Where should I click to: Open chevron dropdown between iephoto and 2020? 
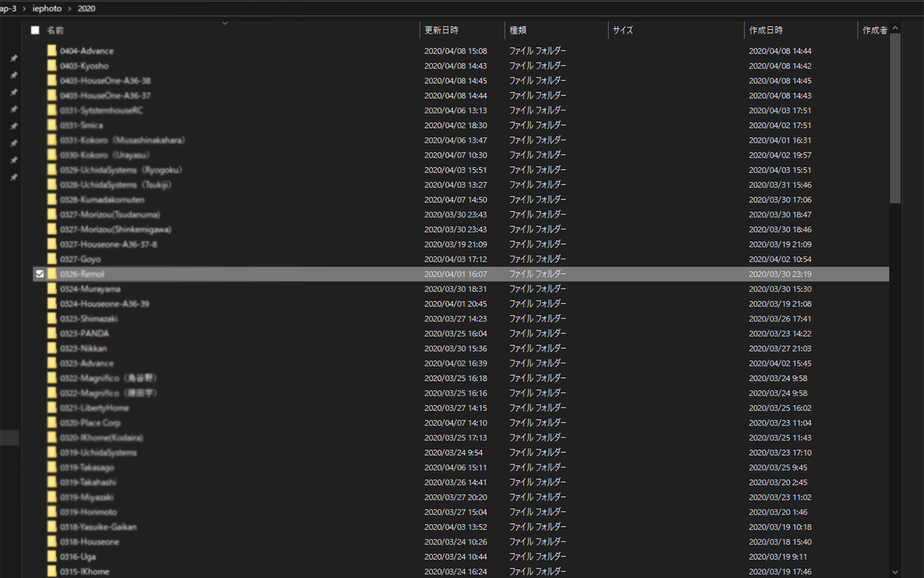coord(70,9)
